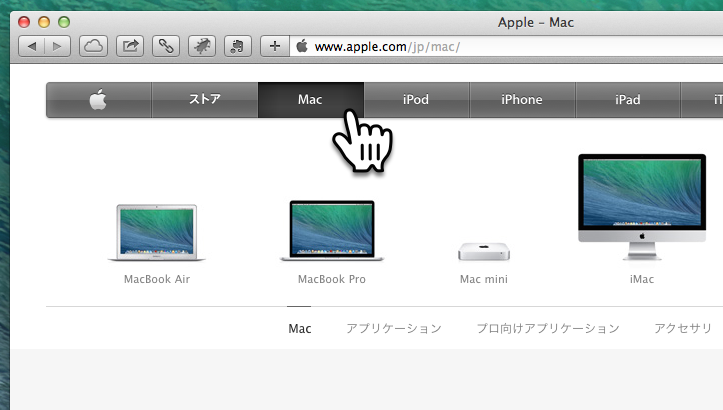The image size is (723, 410).
Task: Click the bug extension toolbar icon
Action: (202, 46)
